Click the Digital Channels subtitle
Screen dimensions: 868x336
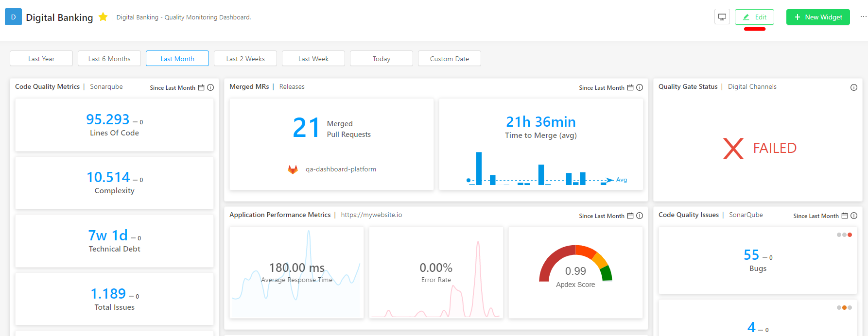(x=752, y=86)
